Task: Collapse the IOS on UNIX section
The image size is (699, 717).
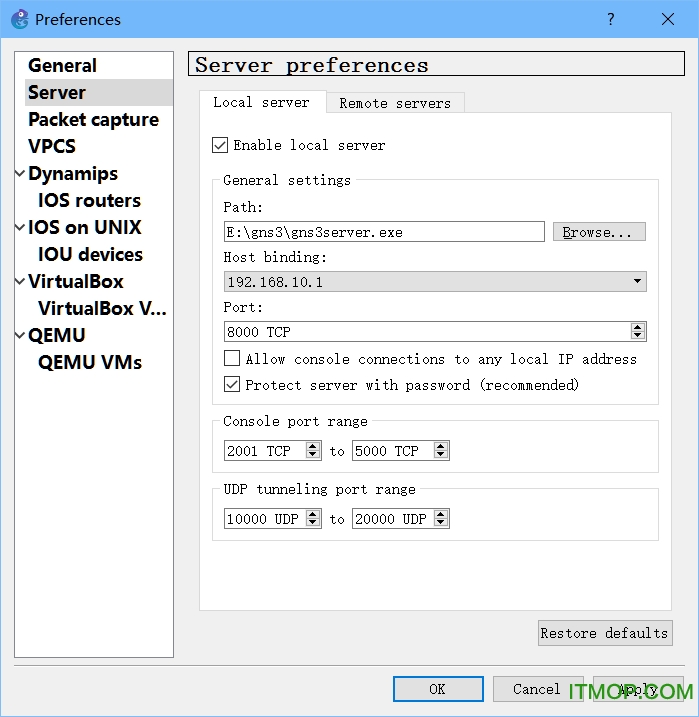Action: click(x=20, y=227)
